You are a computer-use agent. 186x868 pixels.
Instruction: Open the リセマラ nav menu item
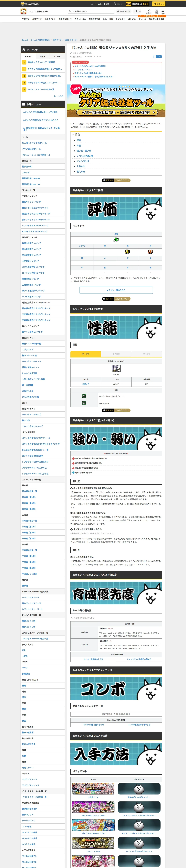pos(26,19)
